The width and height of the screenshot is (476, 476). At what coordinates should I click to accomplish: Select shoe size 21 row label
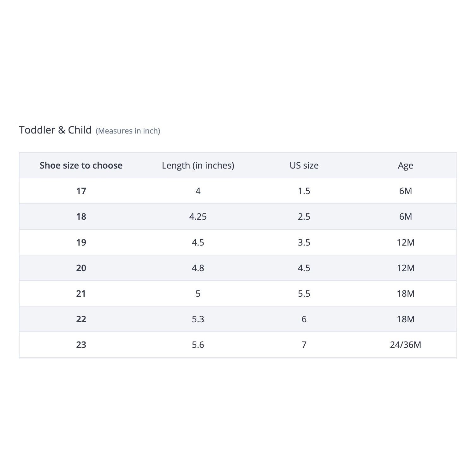point(81,294)
